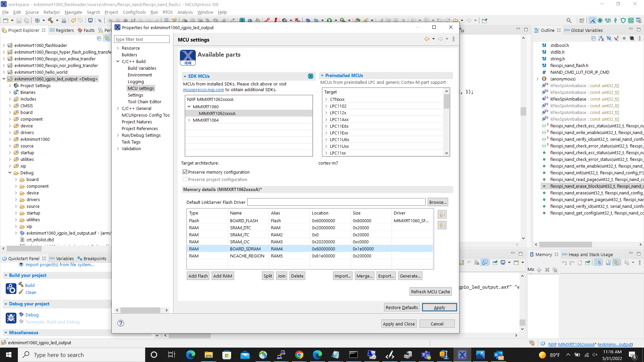The height and width of the screenshot is (362, 644).
Task: Click the Refresh MCU Cache button
Action: coord(430,291)
